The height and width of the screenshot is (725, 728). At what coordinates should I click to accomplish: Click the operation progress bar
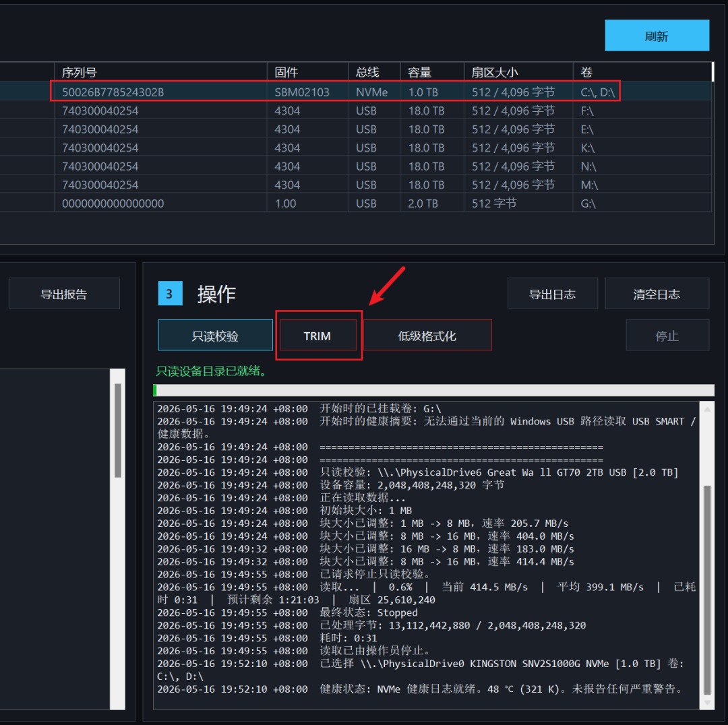click(433, 390)
